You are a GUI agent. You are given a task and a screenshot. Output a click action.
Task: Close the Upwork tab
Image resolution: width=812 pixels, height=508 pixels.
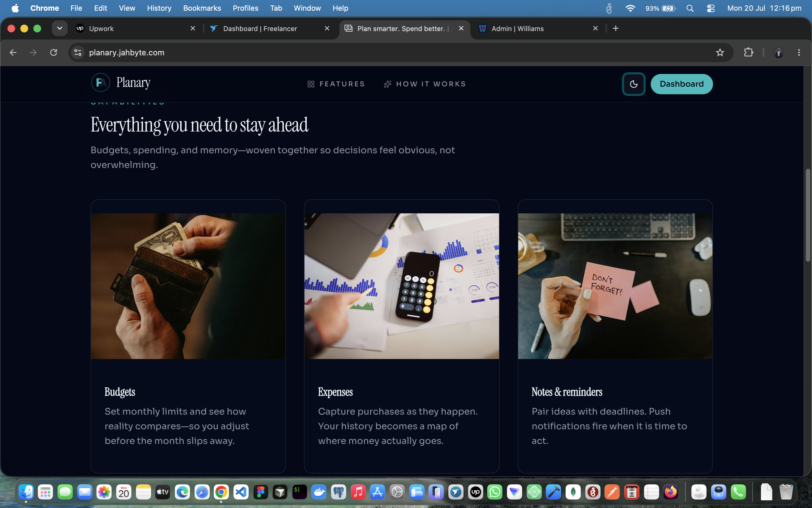[x=193, y=29]
